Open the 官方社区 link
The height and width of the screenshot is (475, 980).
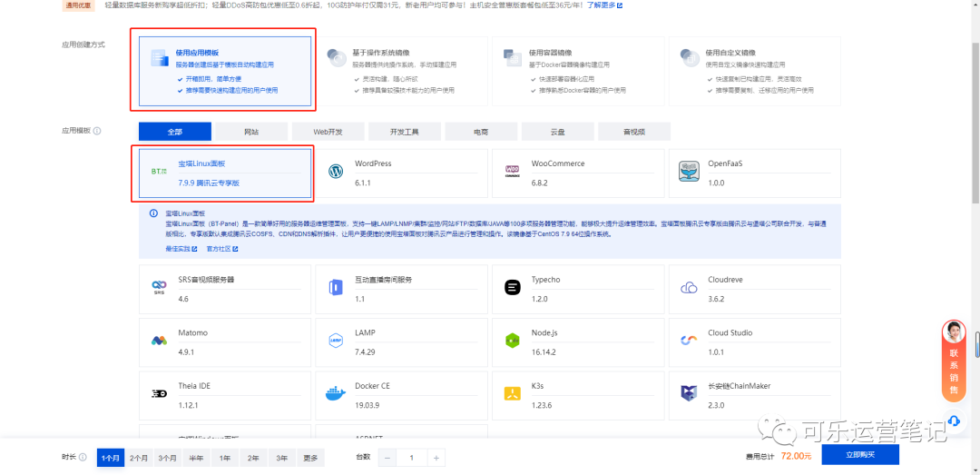[x=222, y=249]
